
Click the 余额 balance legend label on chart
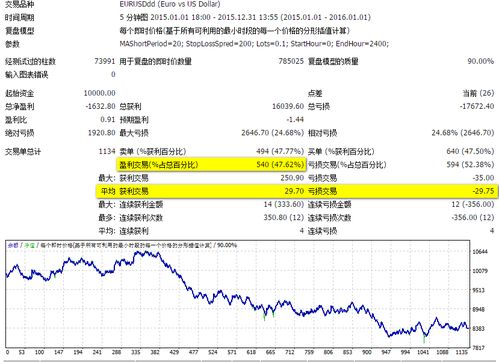tap(13, 245)
